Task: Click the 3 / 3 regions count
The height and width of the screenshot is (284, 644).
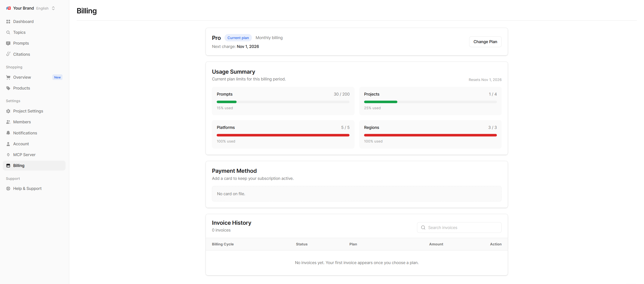Action: (492, 127)
